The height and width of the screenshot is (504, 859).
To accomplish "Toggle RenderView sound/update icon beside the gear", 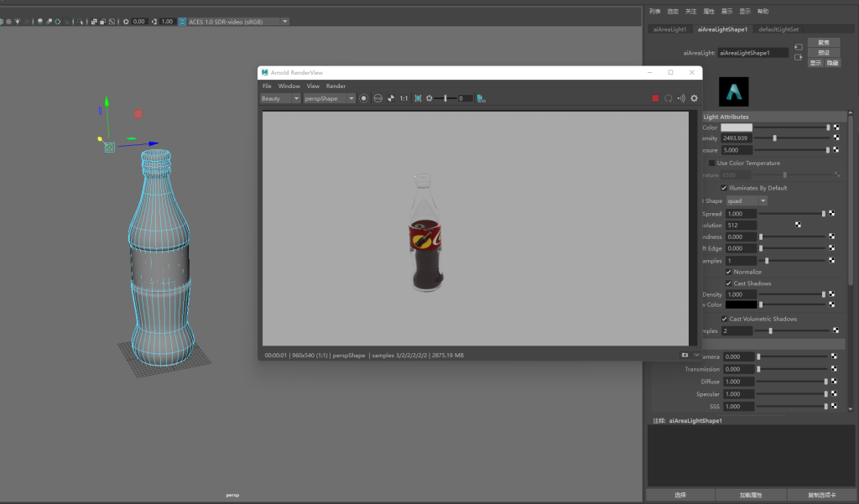I will (x=681, y=99).
